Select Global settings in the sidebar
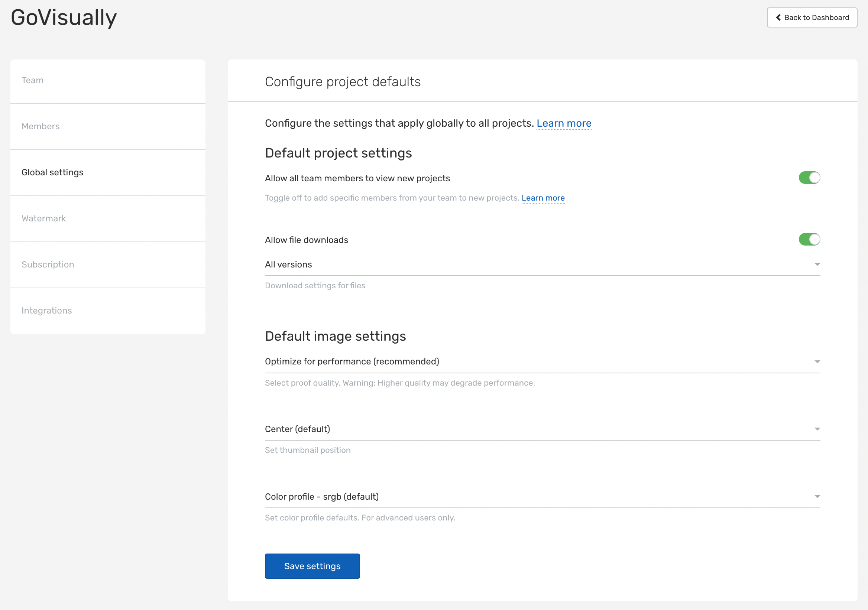 (x=52, y=172)
